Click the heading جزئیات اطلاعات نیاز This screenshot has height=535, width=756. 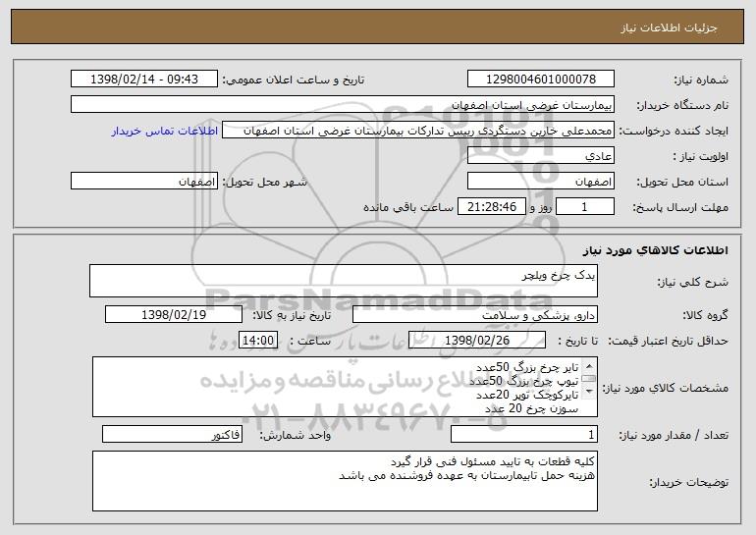[x=669, y=27]
